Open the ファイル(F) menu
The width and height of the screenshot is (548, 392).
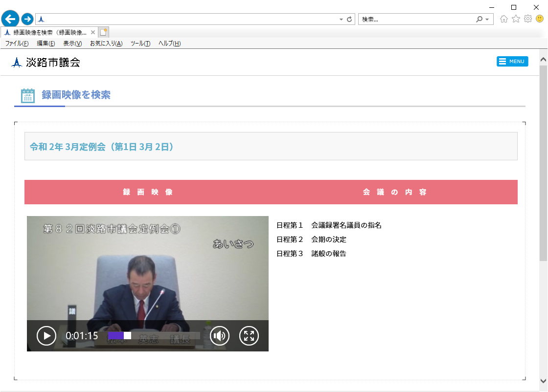(x=17, y=44)
